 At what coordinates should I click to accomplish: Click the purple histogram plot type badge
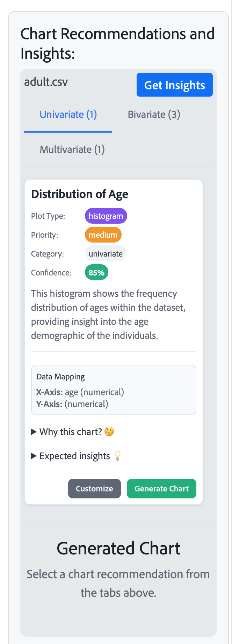(x=106, y=216)
